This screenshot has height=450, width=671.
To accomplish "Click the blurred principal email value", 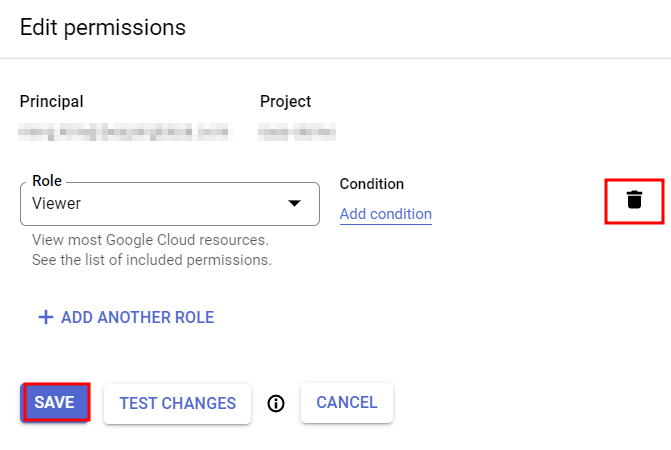I will click(125, 130).
